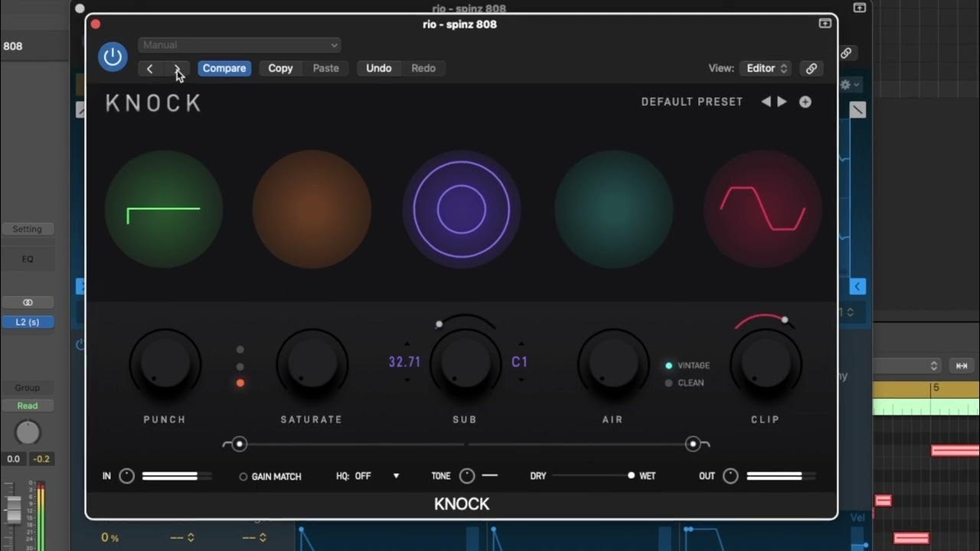The width and height of the screenshot is (980, 551).
Task: Decrease sub frequency with down arrow
Action: pos(407,380)
